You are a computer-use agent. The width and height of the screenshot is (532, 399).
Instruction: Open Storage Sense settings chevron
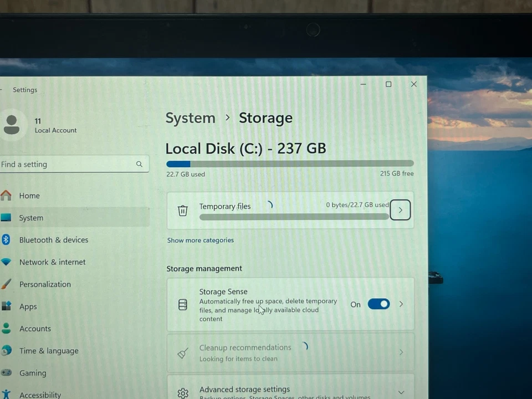click(x=401, y=304)
